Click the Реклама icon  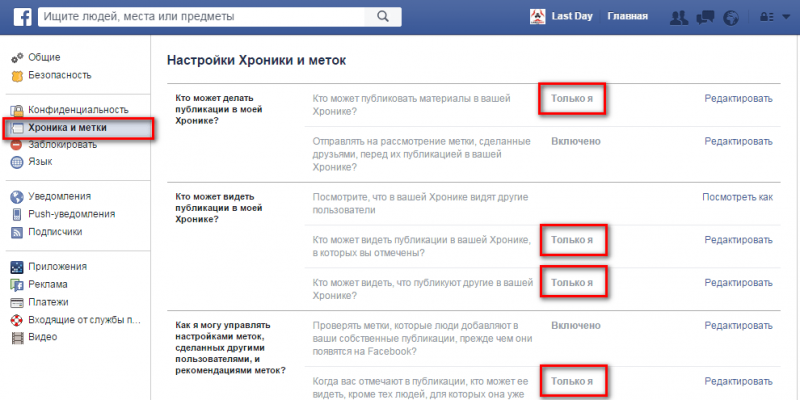coord(17,285)
